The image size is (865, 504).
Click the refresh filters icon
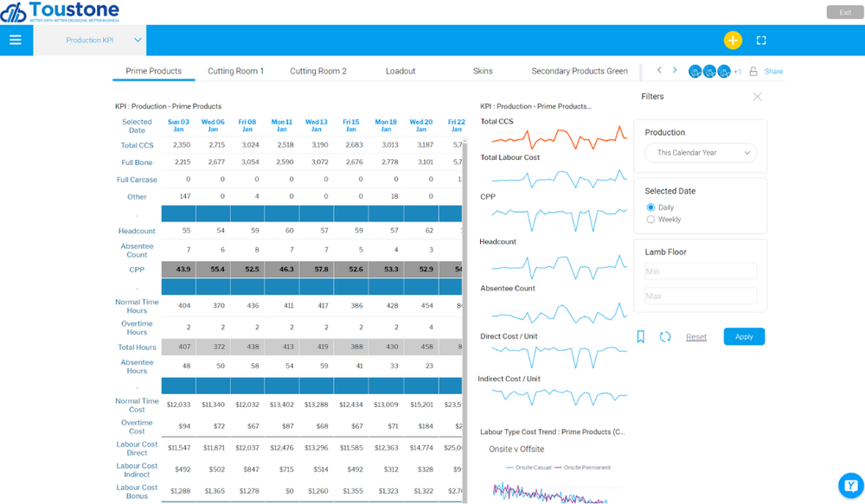coord(665,336)
